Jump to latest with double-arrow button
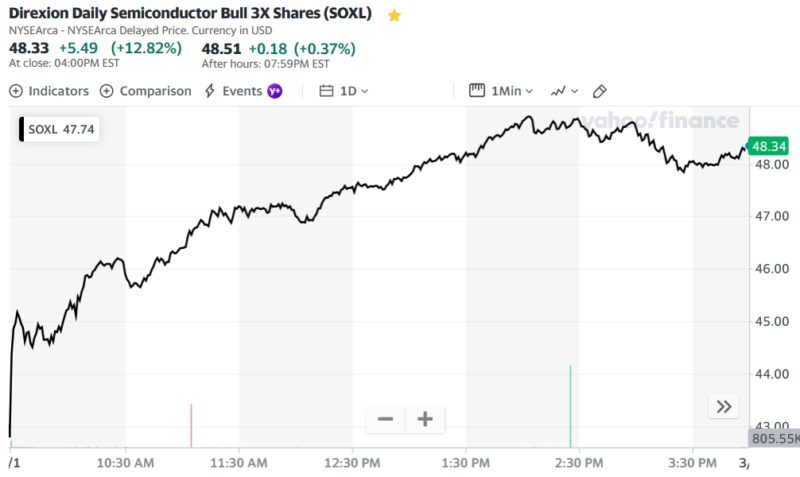The width and height of the screenshot is (800, 477). [x=724, y=406]
